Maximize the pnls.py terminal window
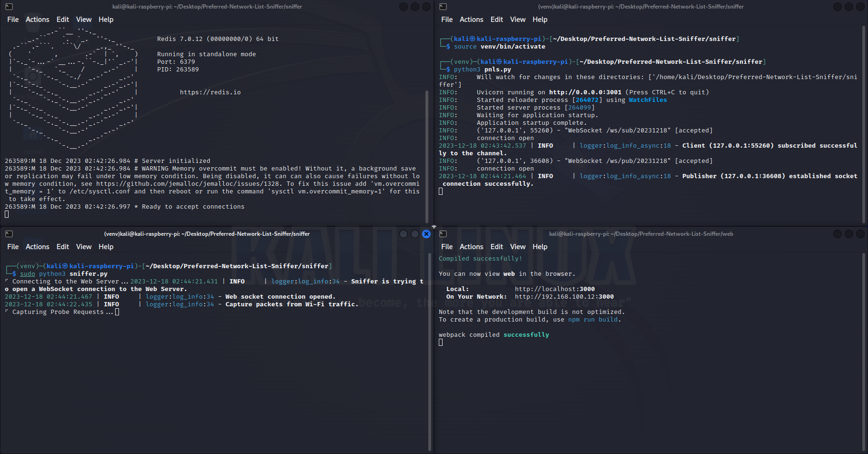The width and height of the screenshot is (868, 454). 848,6
